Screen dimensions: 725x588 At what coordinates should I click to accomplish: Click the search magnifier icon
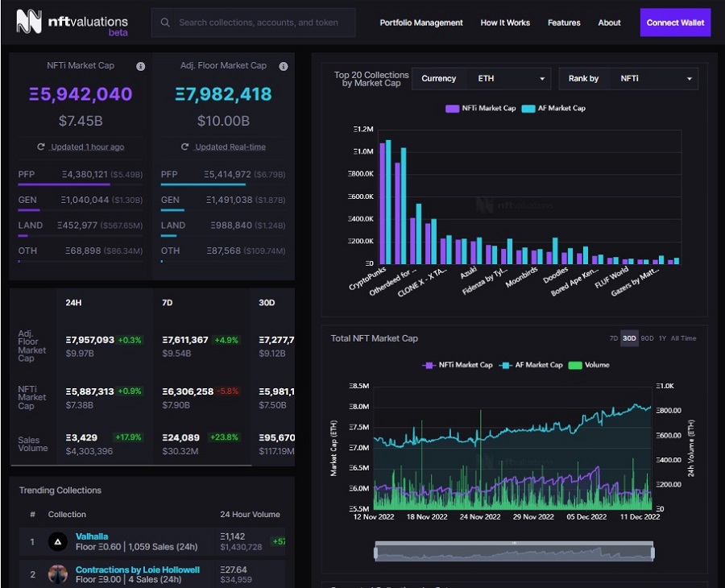165,23
